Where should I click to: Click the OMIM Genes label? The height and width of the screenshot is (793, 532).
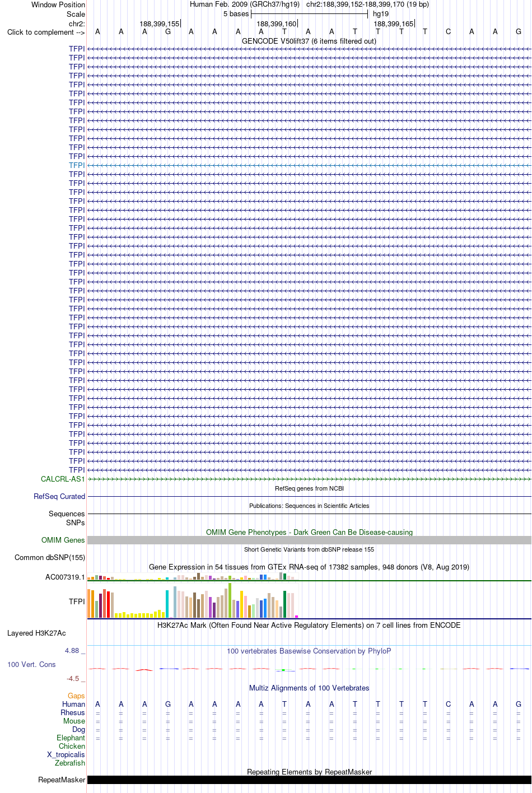coord(63,540)
